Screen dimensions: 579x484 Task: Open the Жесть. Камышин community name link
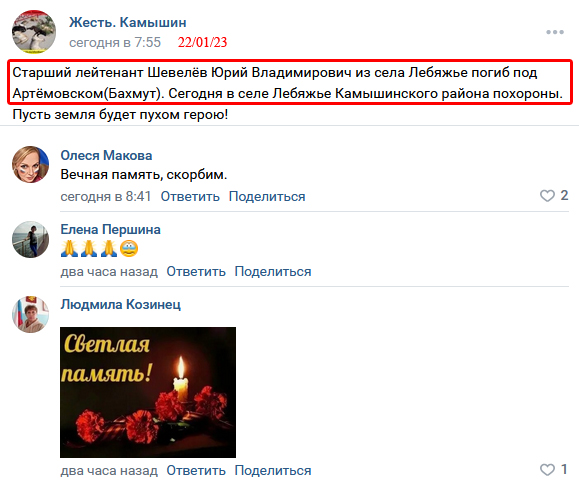(128, 23)
